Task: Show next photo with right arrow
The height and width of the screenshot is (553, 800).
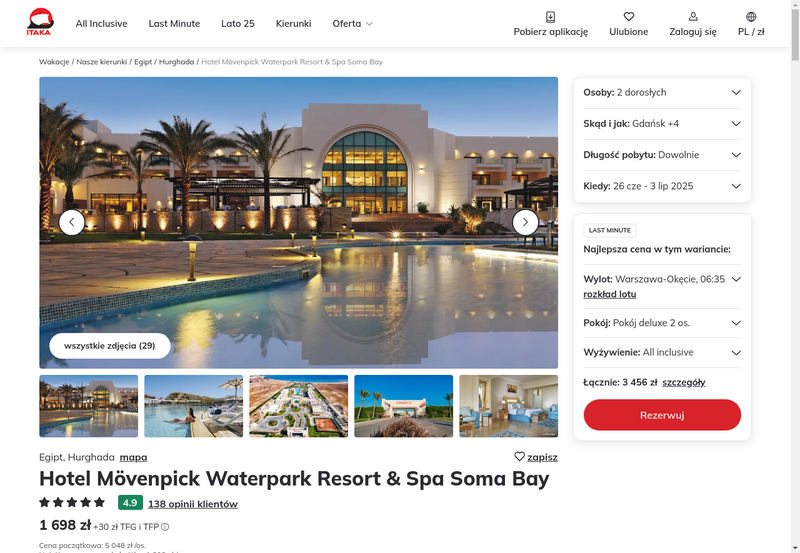Action: tap(525, 222)
